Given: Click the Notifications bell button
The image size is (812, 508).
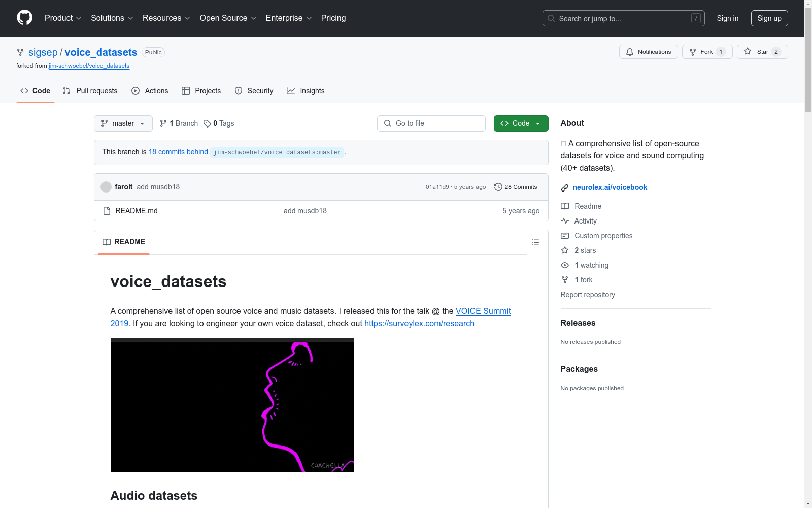Looking at the screenshot, I should (648, 52).
